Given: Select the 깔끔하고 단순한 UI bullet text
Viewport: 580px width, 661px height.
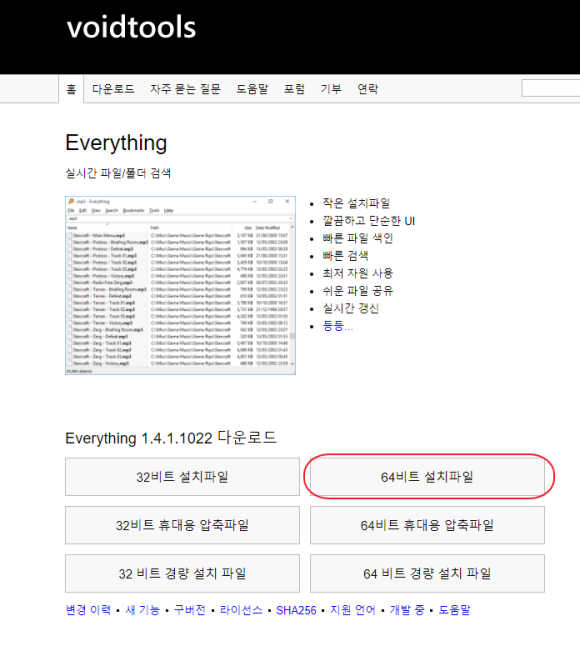Looking at the screenshot, I should [x=369, y=221].
